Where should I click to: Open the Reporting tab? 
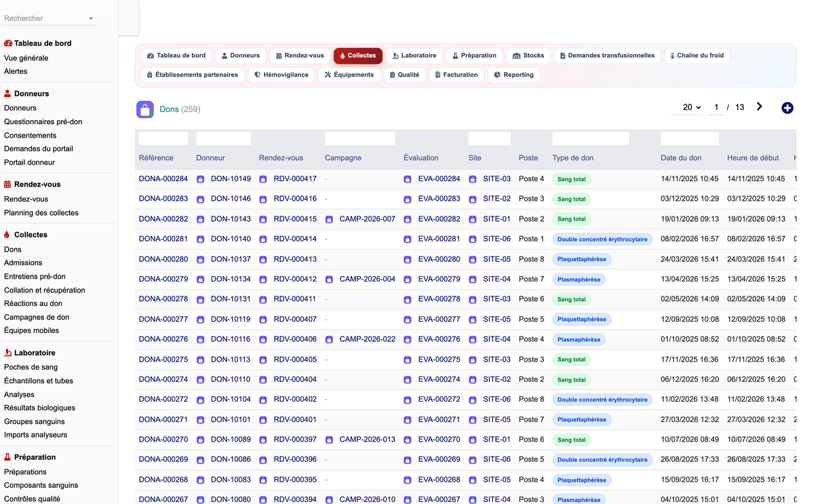click(513, 75)
